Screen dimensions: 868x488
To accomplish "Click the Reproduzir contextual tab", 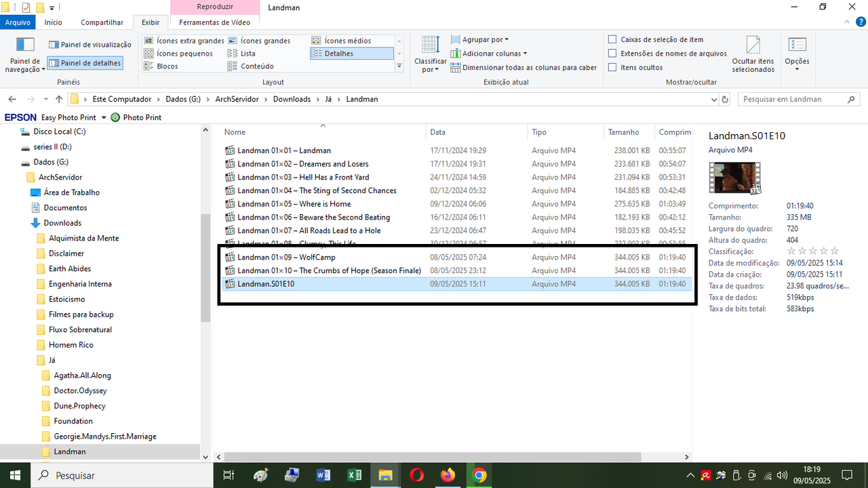I will pos(214,7).
